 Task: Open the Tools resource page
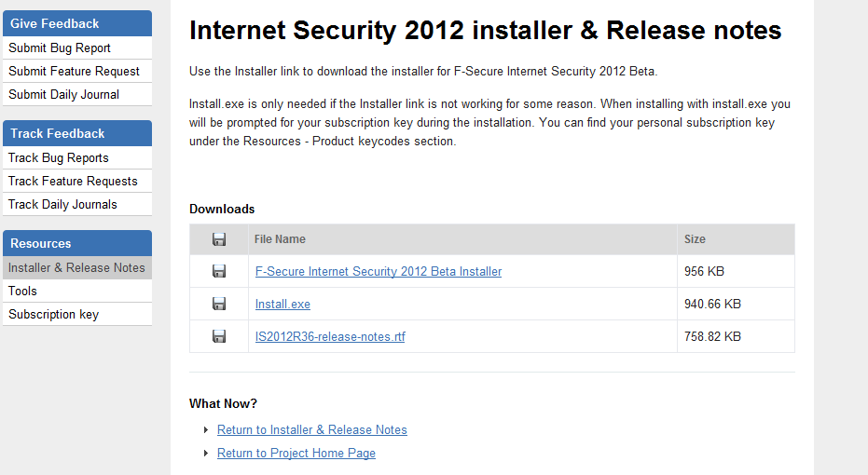tap(22, 292)
